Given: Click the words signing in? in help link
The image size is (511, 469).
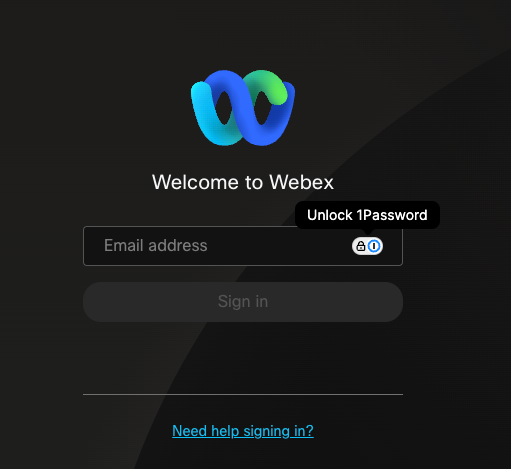Looking at the screenshot, I should click(278, 431).
